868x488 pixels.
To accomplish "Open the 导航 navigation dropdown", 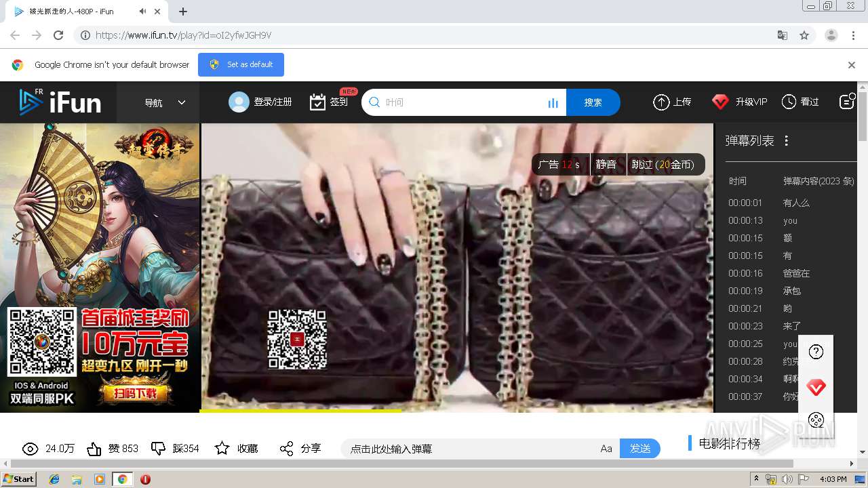I will [x=165, y=102].
